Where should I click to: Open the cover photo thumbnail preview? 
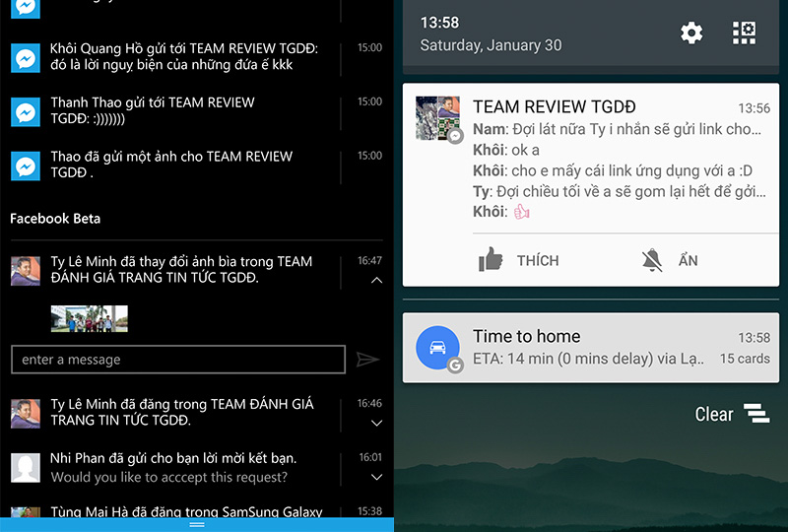pos(90,319)
